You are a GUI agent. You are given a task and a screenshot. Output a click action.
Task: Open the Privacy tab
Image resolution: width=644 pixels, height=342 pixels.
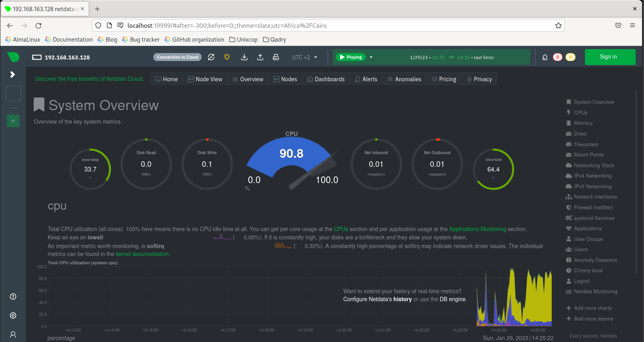tap(479, 79)
